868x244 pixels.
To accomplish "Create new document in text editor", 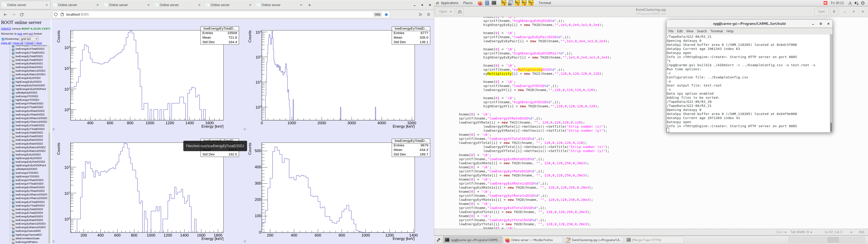I will click(460, 12).
